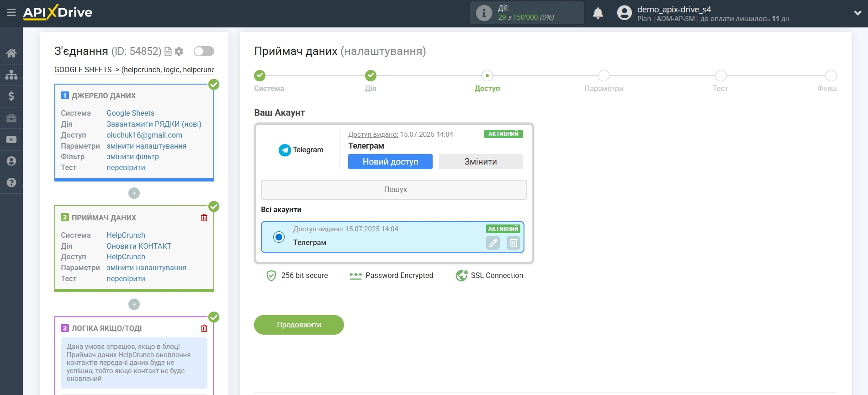Focus the Пошук search field
Viewport: 868px width, 395px height.
click(394, 189)
